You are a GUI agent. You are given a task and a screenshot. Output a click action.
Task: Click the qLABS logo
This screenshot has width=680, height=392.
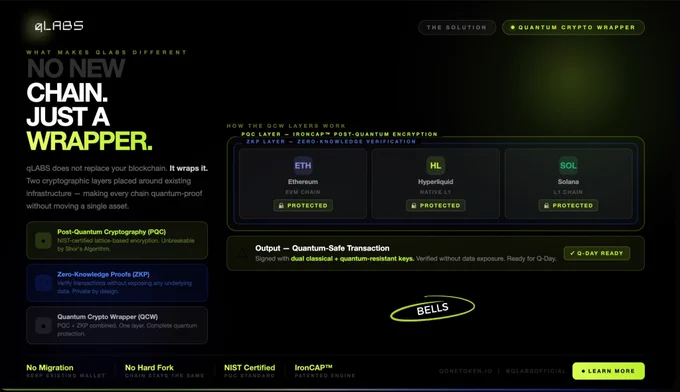59,26
